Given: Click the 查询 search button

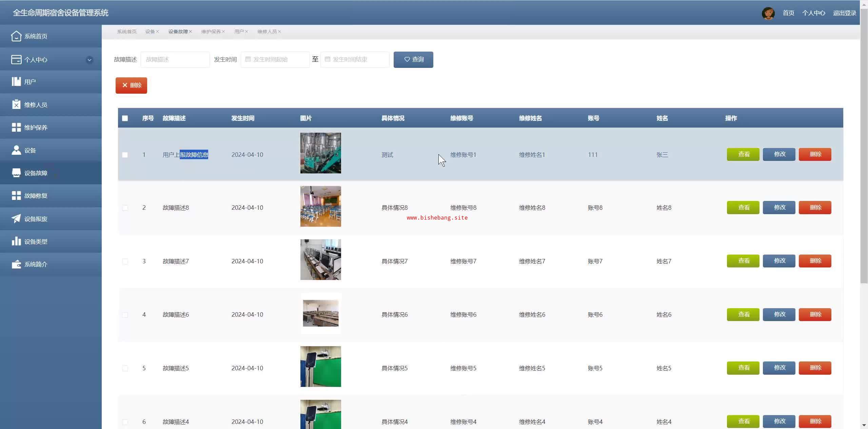Looking at the screenshot, I should (x=413, y=59).
